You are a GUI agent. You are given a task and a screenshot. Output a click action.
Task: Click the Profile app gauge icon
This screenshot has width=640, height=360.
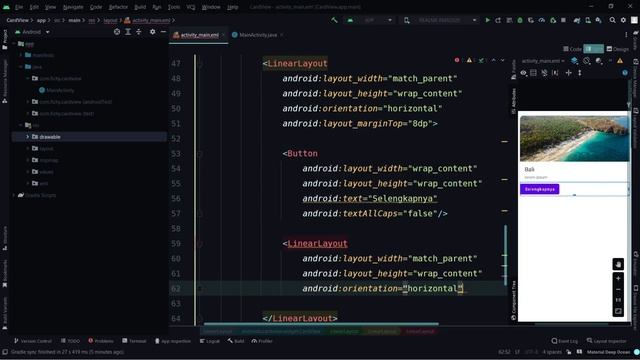[542, 20]
